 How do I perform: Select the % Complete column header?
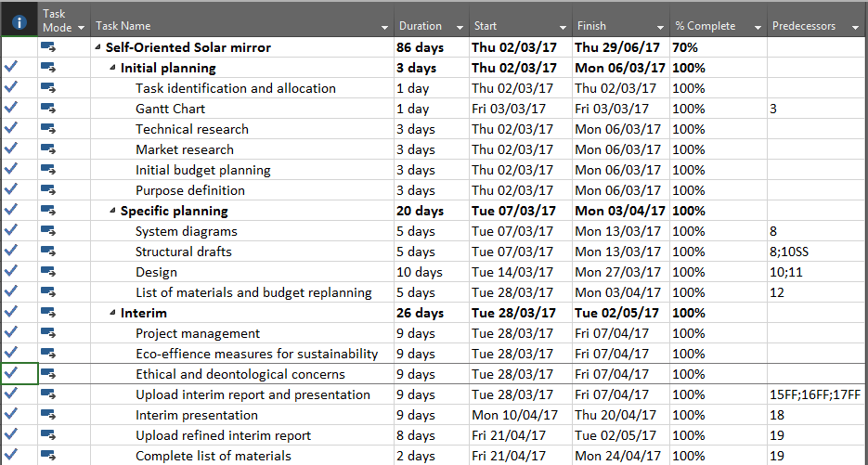(705, 26)
